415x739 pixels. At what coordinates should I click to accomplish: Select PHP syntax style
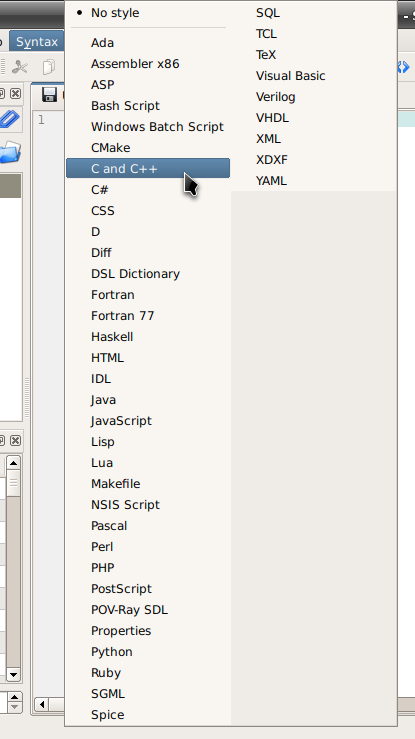148,568
